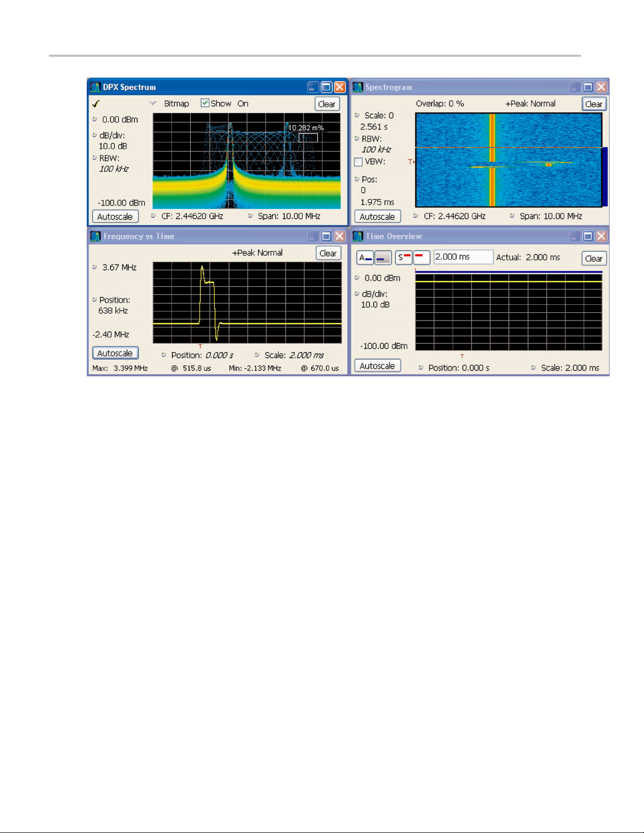Screen dimensions: 644x833
Task: Select the 100 kHz RBW value in DPX Spectrum
Action: point(114,169)
